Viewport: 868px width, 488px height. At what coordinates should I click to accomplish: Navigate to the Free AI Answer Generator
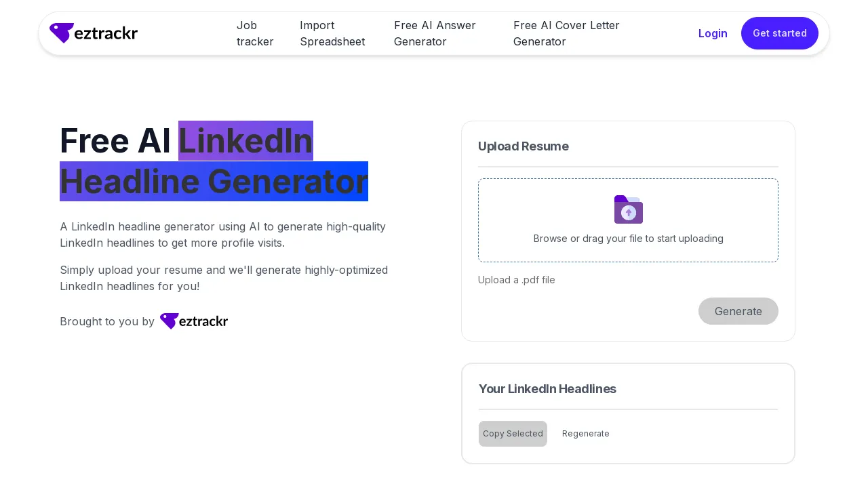[x=435, y=33]
